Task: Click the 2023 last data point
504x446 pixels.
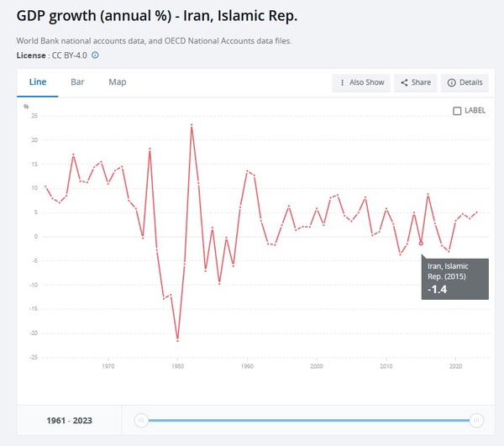Action: [x=476, y=213]
